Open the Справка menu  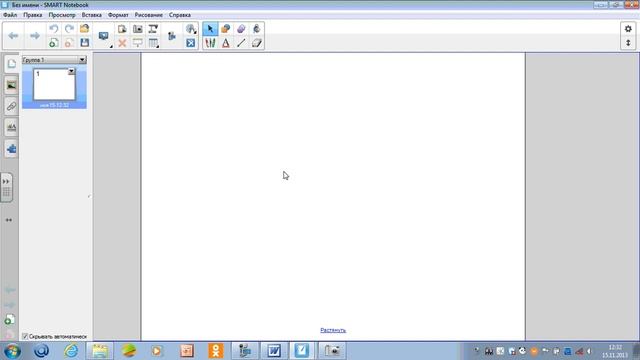click(x=180, y=15)
